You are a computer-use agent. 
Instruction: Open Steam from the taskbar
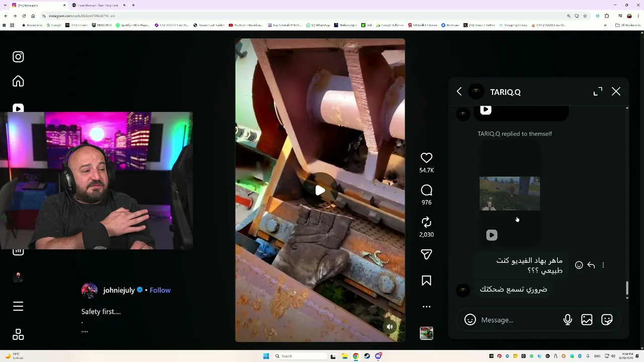point(367,356)
